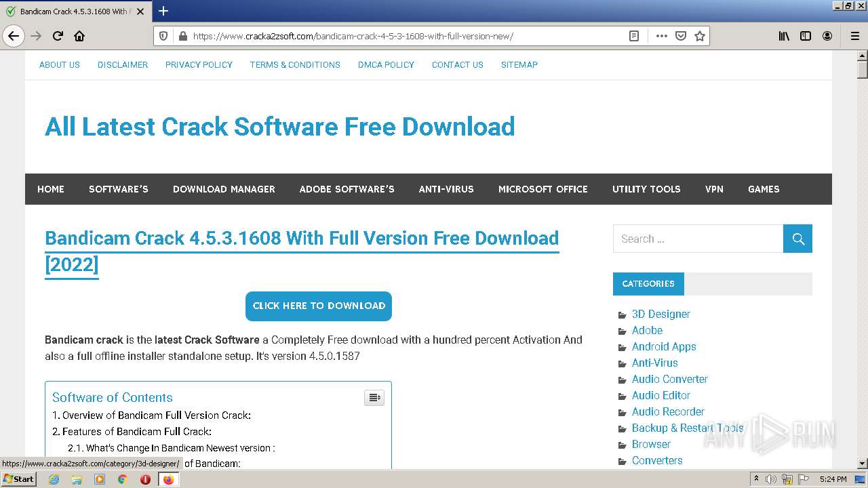Select MICROSOFT OFFICE menu item
The width and height of the screenshot is (868, 488).
click(x=543, y=189)
